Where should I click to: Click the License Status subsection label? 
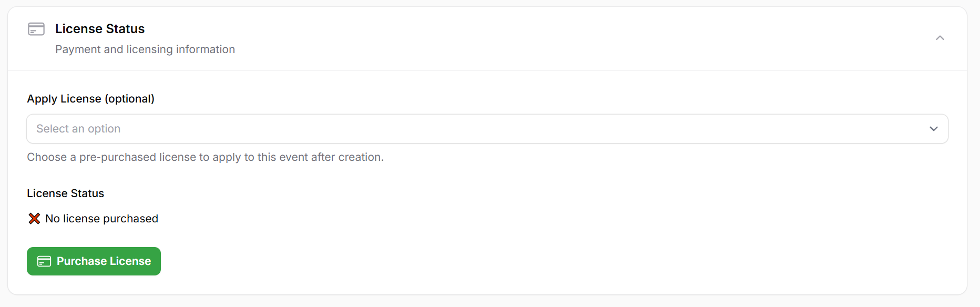pyautogui.click(x=65, y=193)
